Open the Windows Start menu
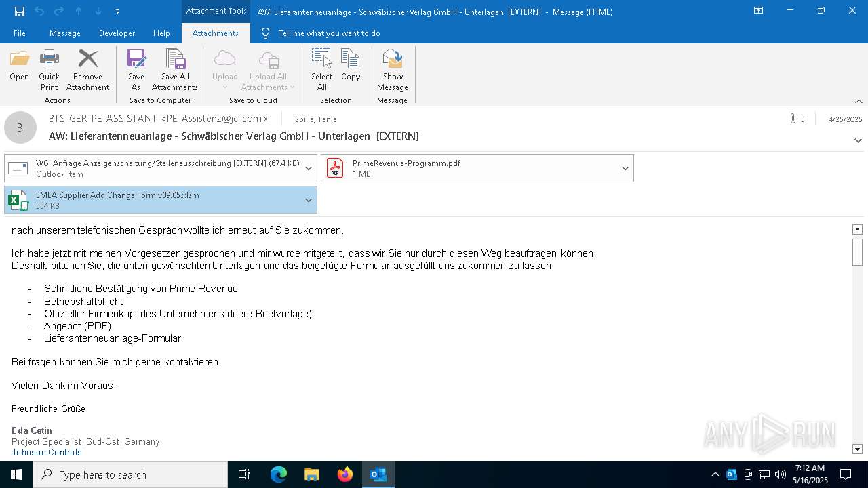868x488 pixels. 16,474
